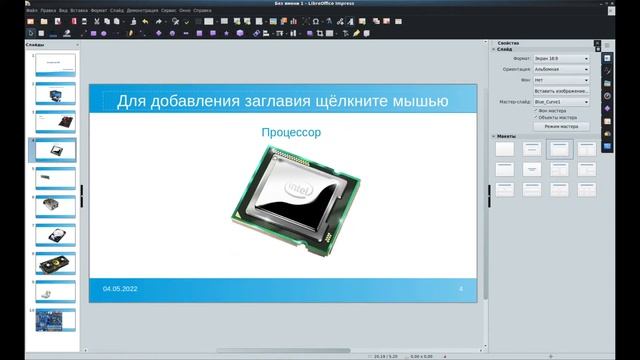
Task: Cut selection with the scissors icon
Action: point(97,21)
